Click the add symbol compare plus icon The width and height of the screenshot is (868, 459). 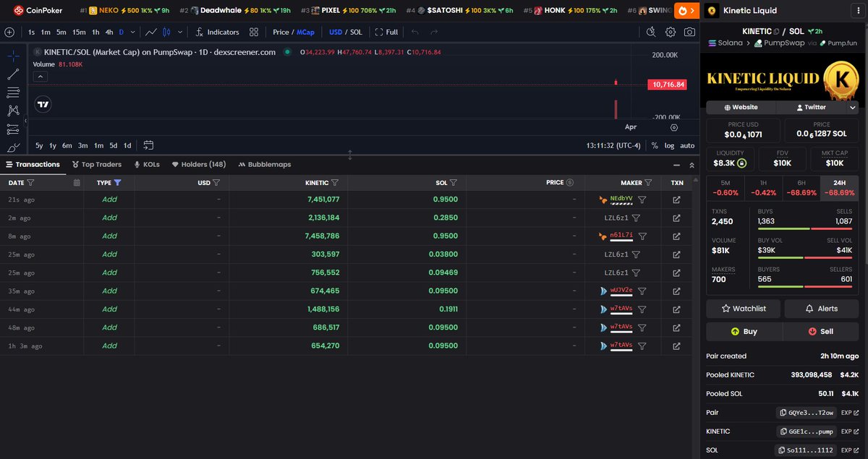click(9, 32)
